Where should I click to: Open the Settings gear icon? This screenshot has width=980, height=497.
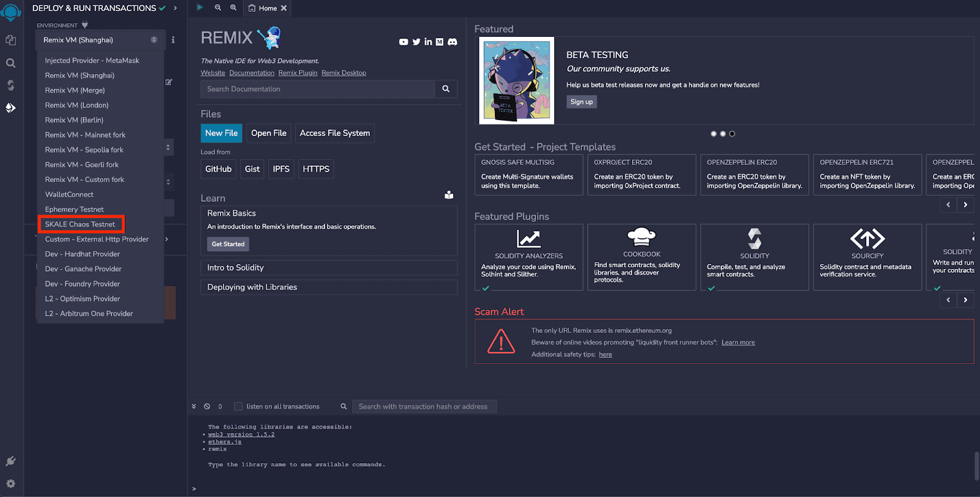coord(10,484)
